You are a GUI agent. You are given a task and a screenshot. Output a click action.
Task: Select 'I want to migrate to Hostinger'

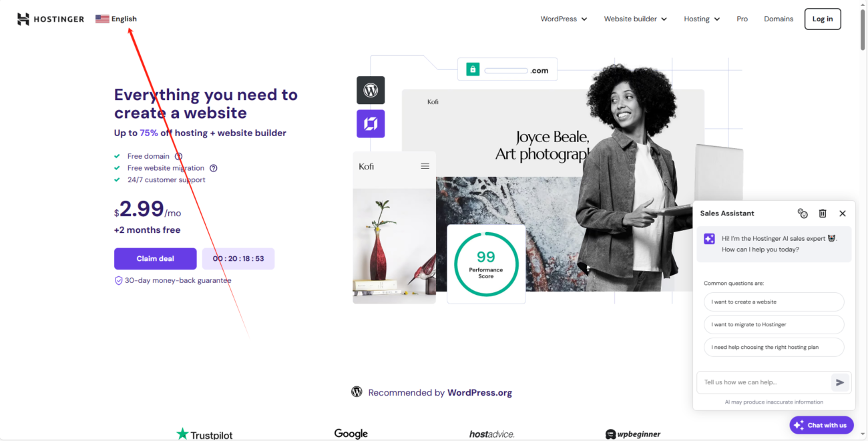774,324
